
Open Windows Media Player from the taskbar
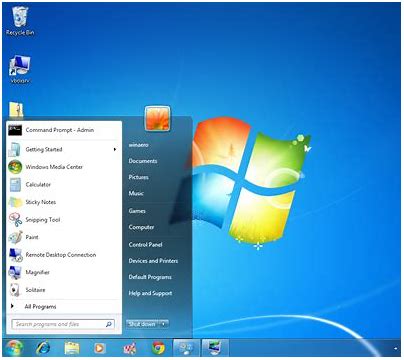click(x=99, y=348)
